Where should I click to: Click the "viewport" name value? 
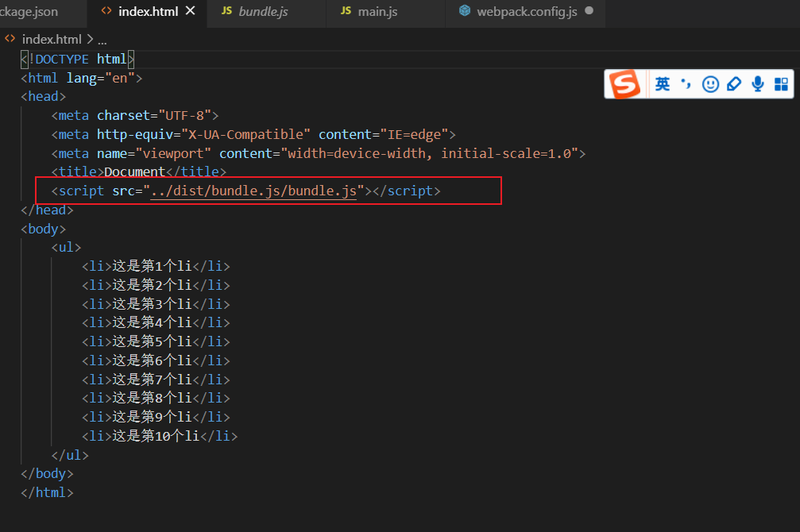(x=173, y=153)
